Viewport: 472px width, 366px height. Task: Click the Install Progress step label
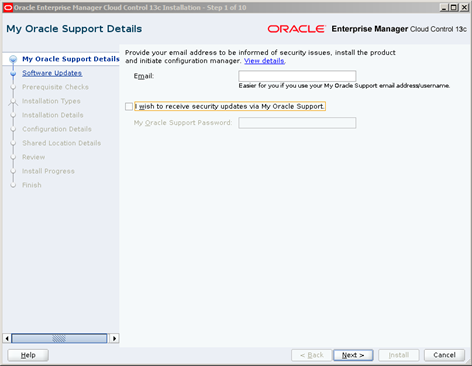[x=48, y=171]
